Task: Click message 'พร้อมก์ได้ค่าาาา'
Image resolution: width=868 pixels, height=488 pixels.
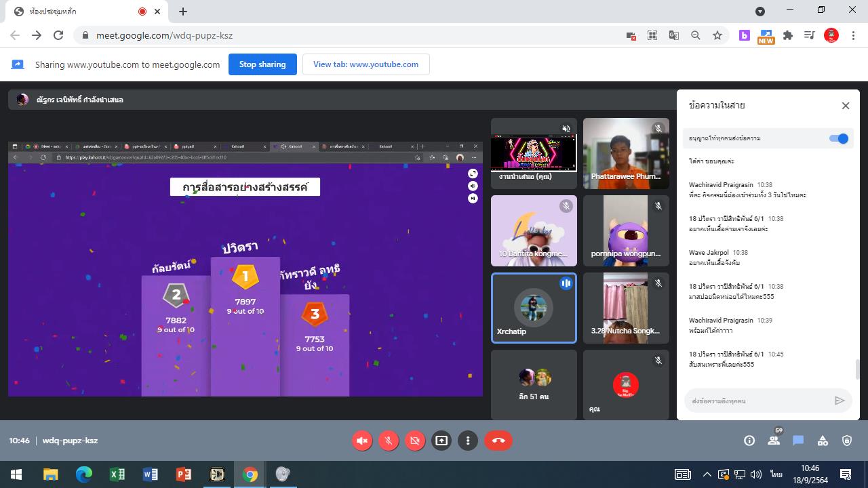Action: click(711, 331)
